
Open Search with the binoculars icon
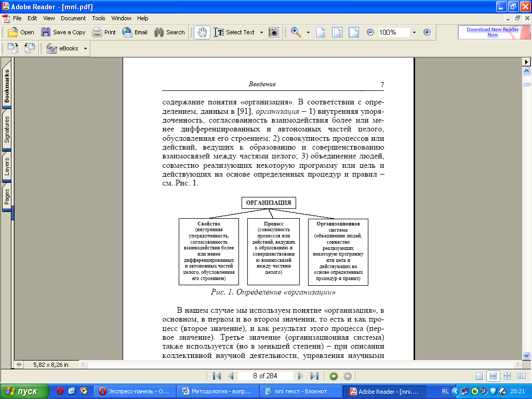click(159, 32)
